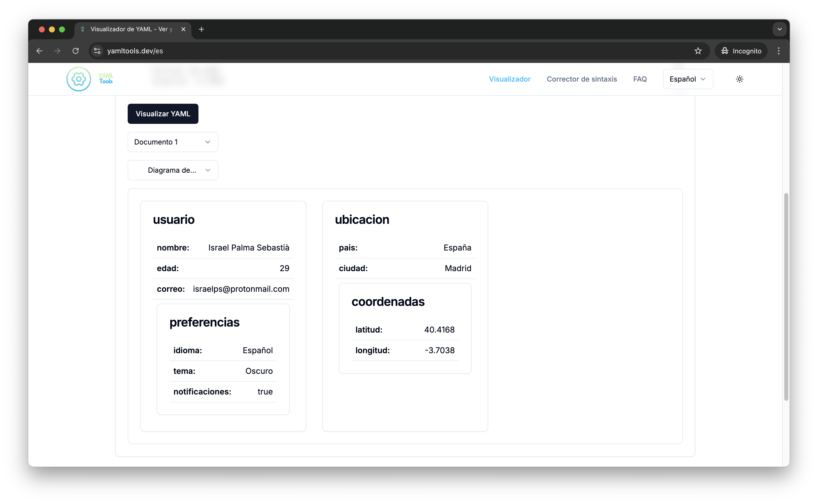
Task: Click the tema value Oscuro
Action: tap(259, 371)
